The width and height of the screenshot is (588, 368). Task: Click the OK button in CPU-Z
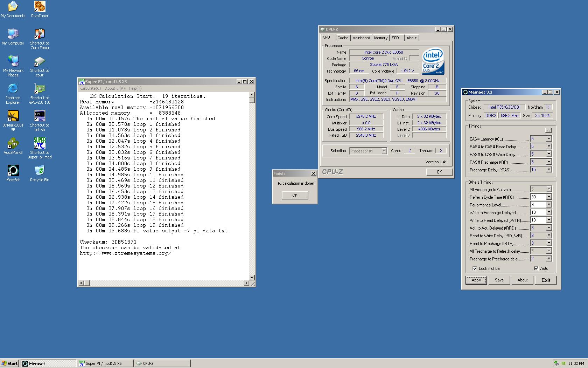(439, 172)
